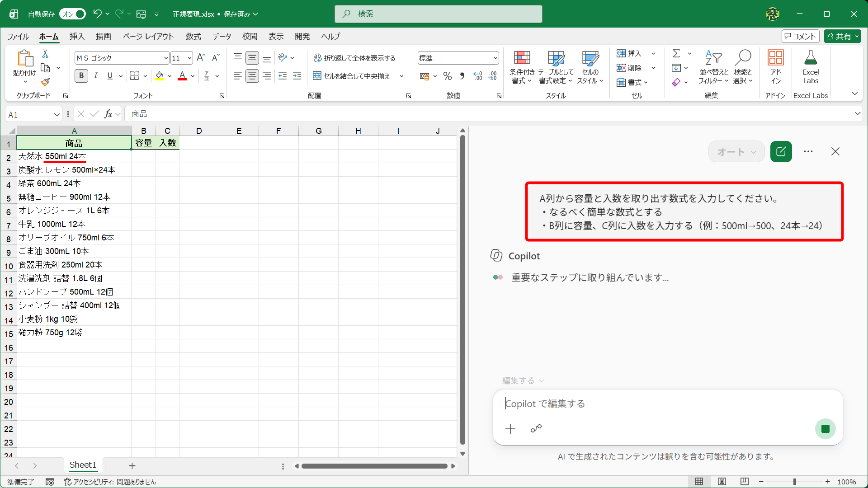Toggle the AutoSave (自動保存) switch
The image size is (868, 488).
click(x=72, y=14)
